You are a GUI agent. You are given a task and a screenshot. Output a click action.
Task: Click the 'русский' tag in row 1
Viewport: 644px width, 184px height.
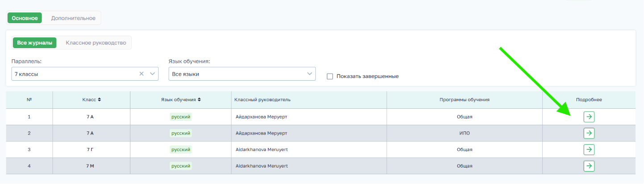tap(181, 117)
